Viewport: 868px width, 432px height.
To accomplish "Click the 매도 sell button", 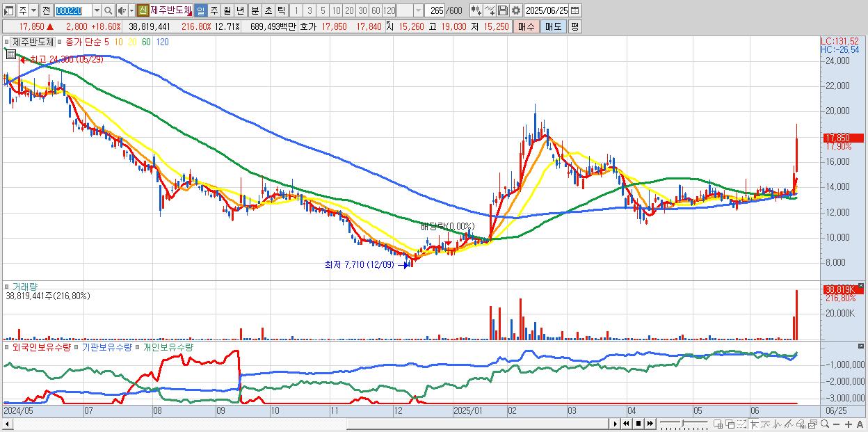I will 554,26.
